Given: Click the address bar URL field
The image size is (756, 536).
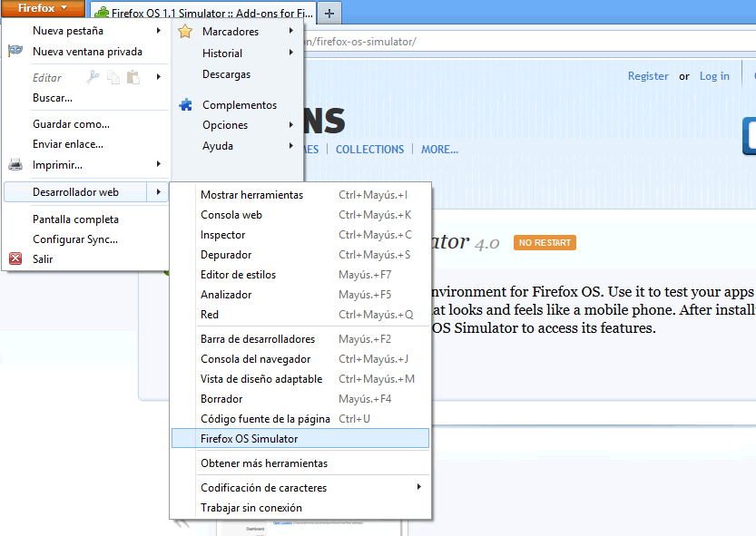Looking at the screenshot, I should [528, 42].
